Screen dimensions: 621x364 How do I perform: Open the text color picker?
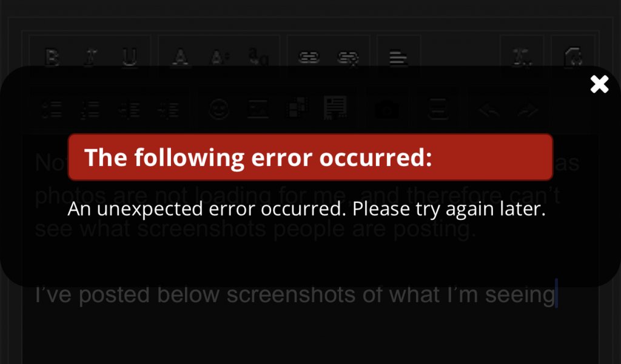[x=180, y=58]
